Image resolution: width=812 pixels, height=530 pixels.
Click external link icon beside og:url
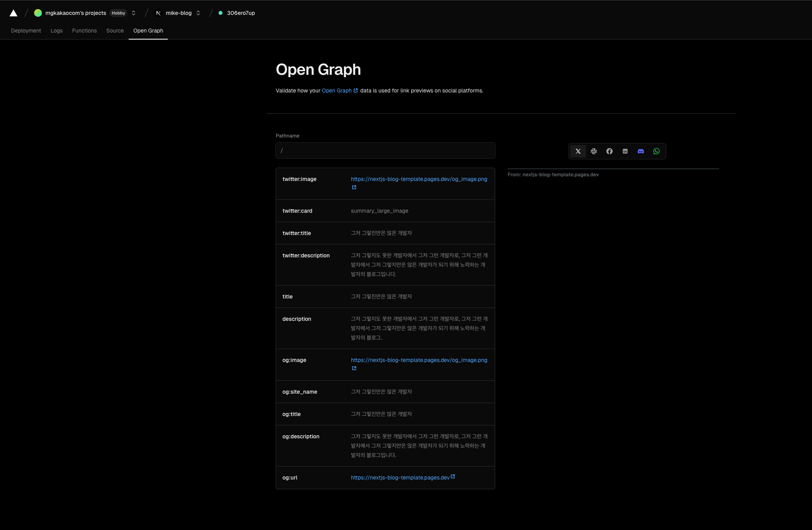coord(453,476)
